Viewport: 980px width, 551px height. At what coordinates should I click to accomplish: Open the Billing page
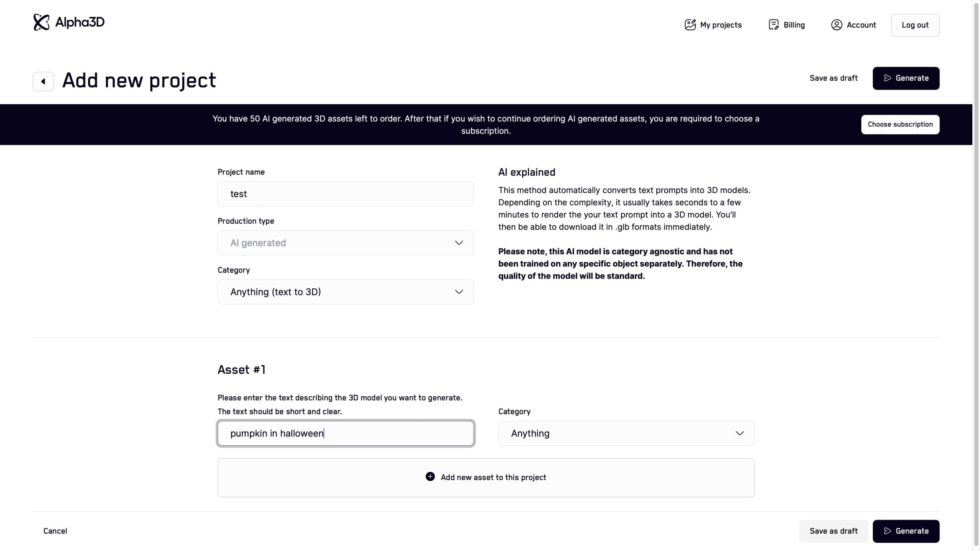pos(794,25)
